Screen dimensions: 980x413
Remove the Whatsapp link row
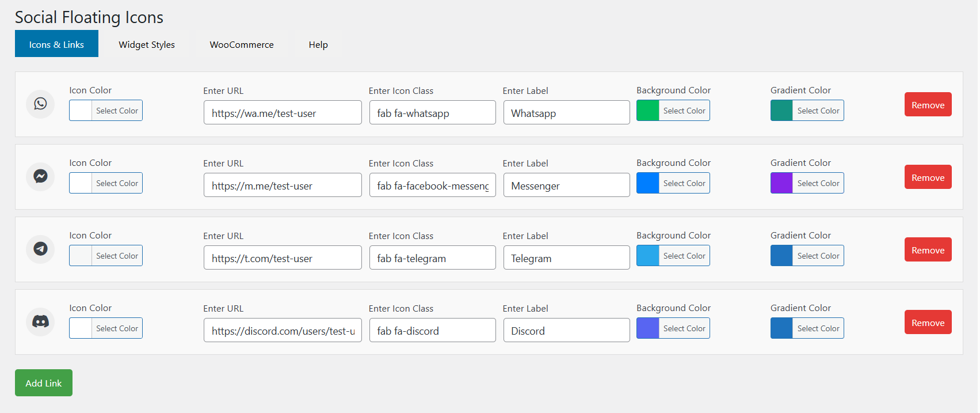click(928, 104)
